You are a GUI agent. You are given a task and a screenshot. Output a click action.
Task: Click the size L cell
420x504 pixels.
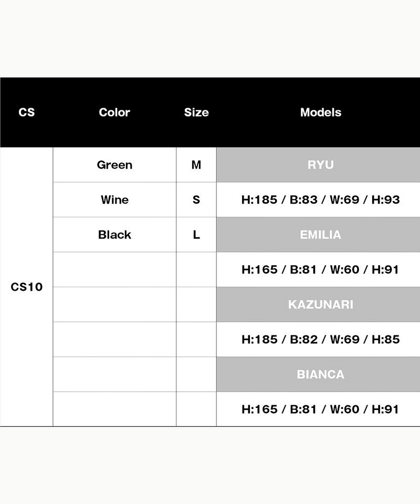[x=196, y=235]
